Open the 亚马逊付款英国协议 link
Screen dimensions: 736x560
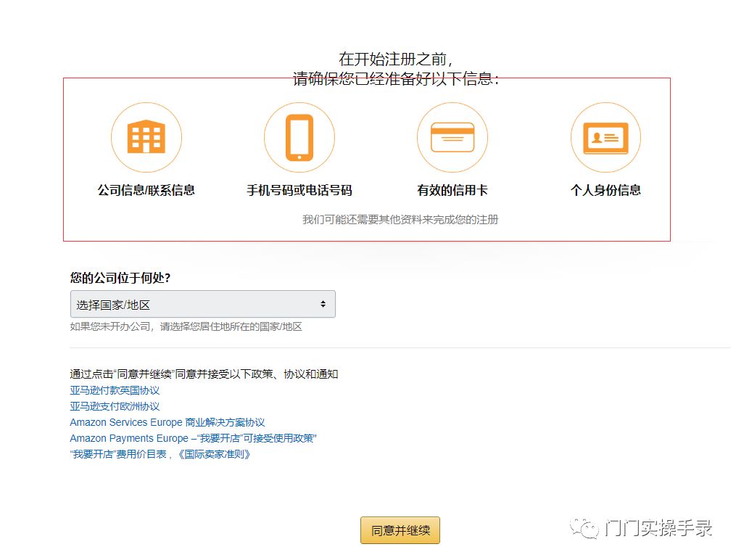coord(115,390)
